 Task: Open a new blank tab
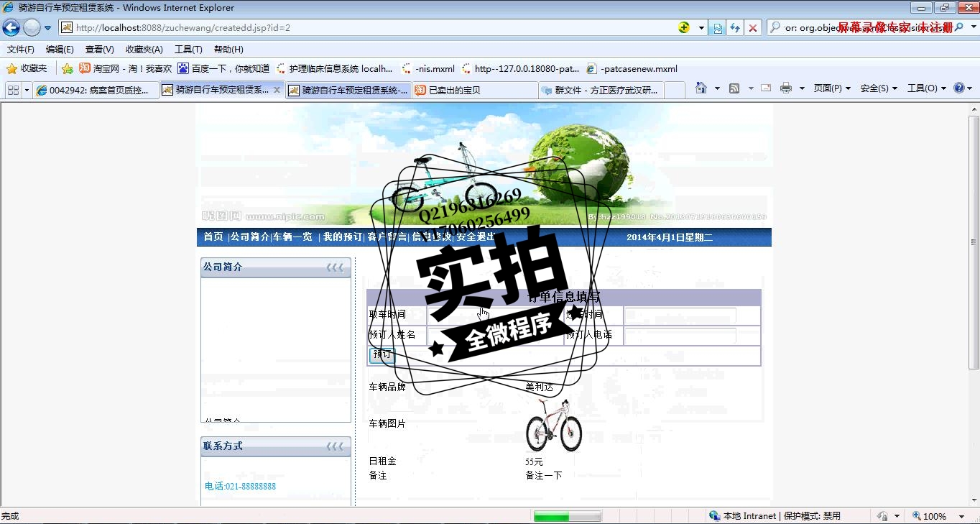tap(675, 90)
